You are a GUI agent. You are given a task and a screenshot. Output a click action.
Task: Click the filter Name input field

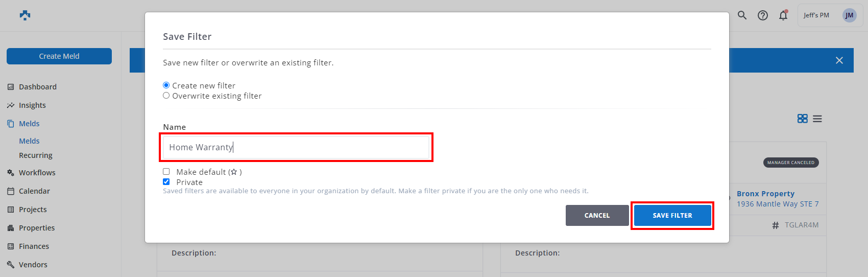tap(296, 147)
